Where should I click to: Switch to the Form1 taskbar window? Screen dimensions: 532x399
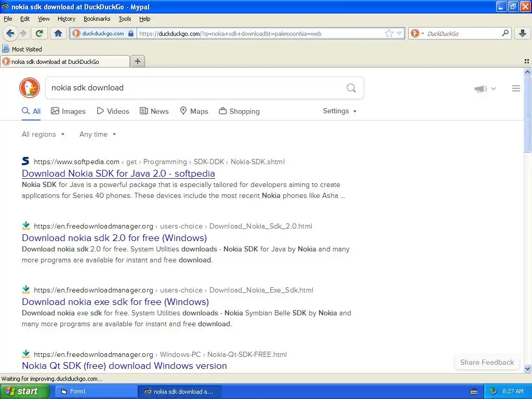point(96,392)
